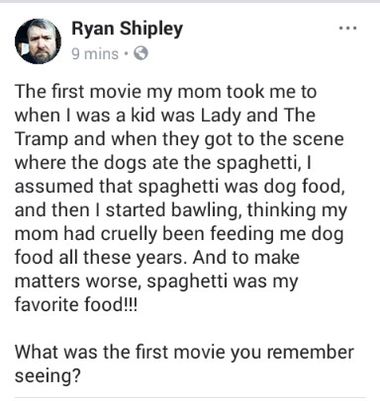Click the word 'Lady' in the post
The height and width of the screenshot is (401, 380).
tap(220, 116)
